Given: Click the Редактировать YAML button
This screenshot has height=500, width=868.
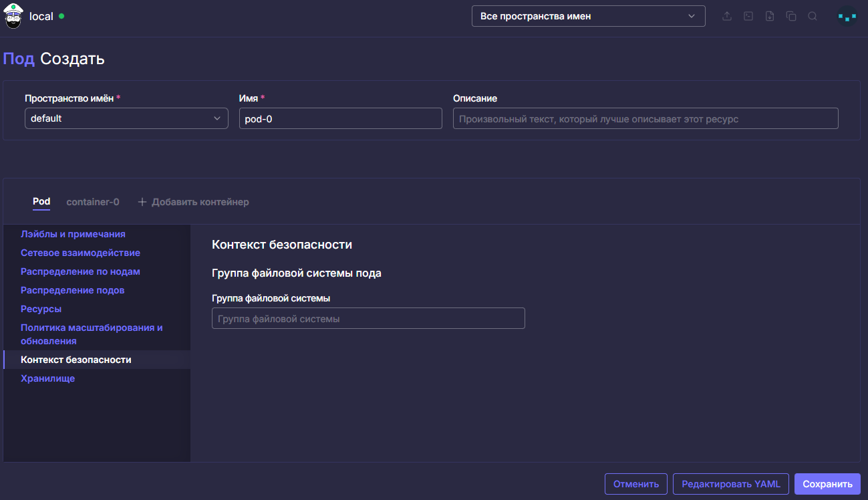Looking at the screenshot, I should click(x=731, y=484).
